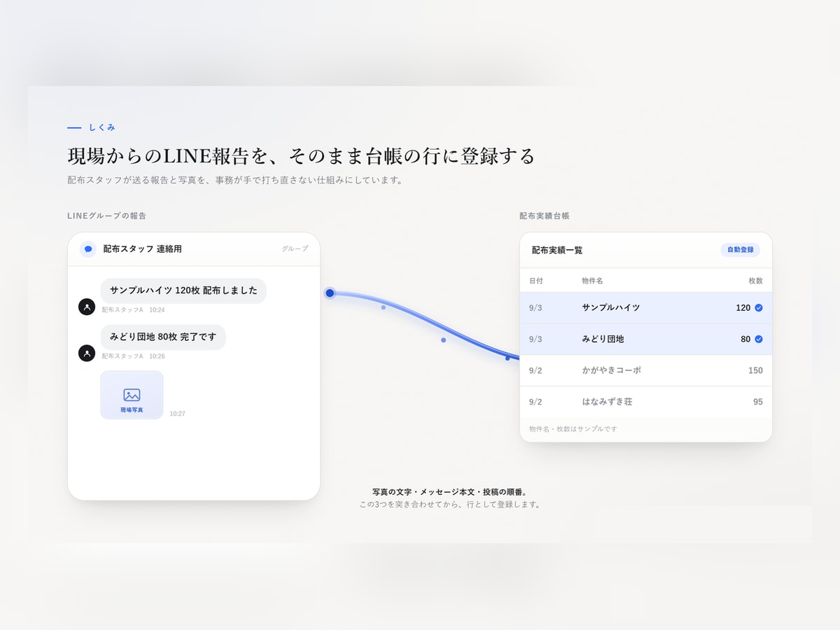
Task: Click the large blue dot starting the curve
Action: 330,293
